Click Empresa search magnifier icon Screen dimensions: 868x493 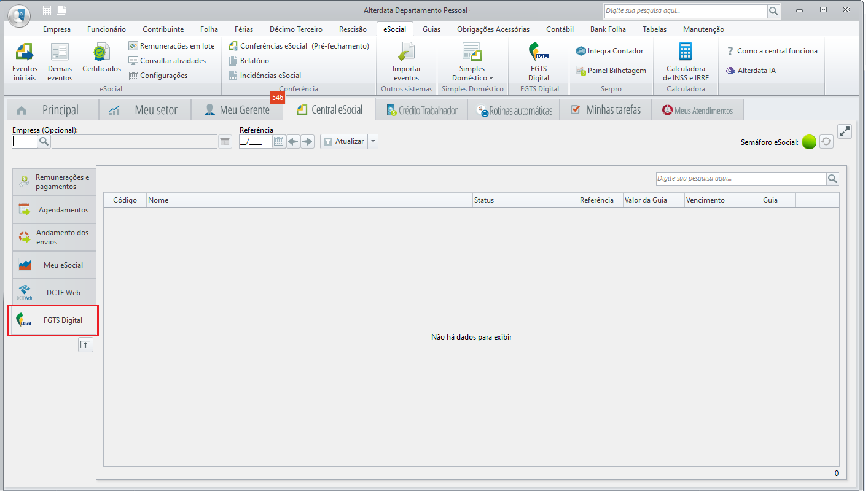[44, 142]
